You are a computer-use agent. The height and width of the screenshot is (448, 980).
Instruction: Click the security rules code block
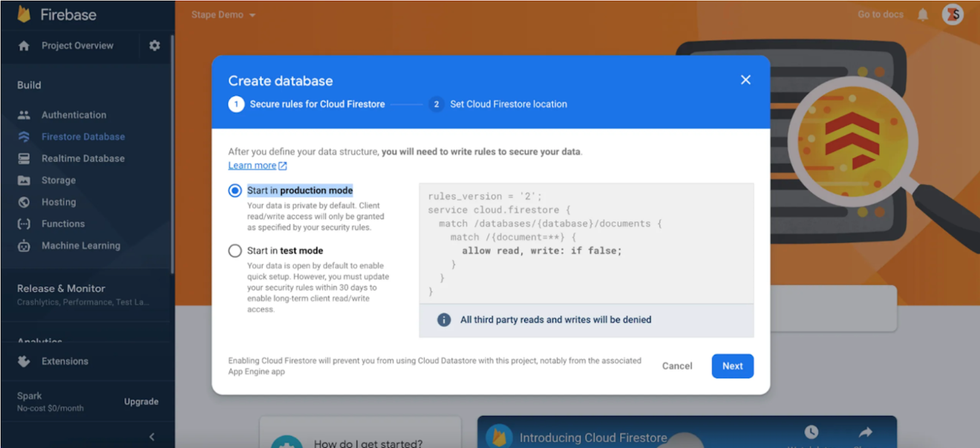[x=586, y=244]
